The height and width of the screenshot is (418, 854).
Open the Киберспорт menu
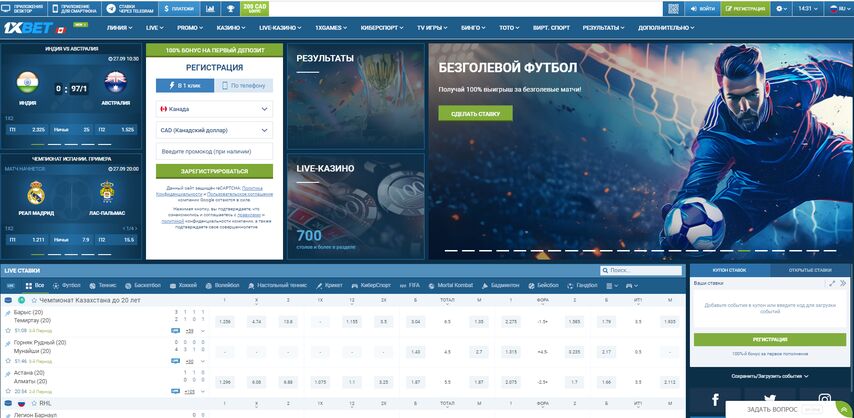(382, 28)
